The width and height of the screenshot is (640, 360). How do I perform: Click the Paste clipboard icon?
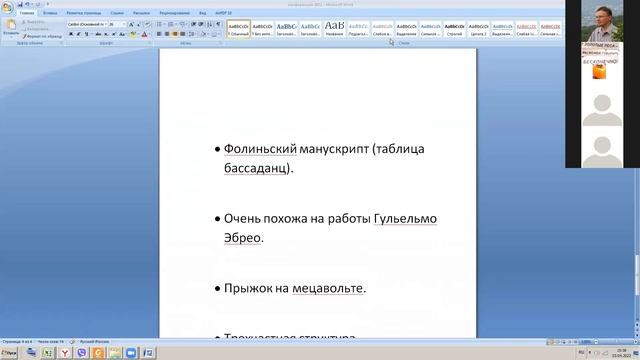11,25
